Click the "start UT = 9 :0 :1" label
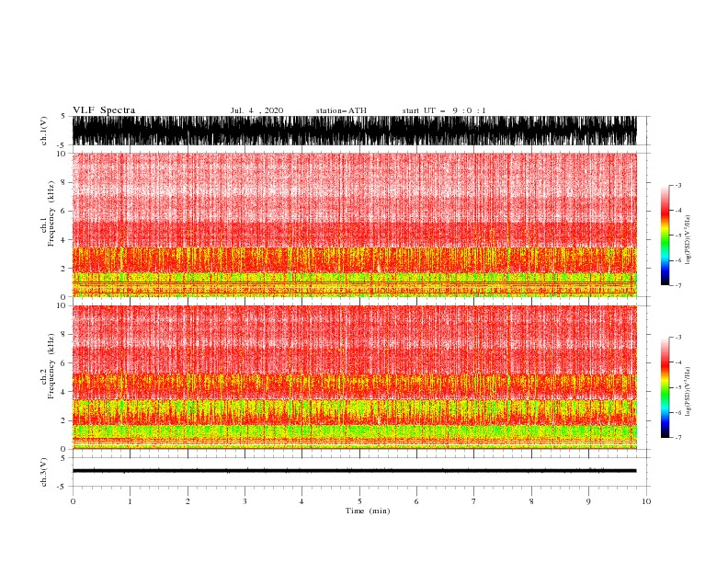The image size is (728, 563). (x=444, y=110)
